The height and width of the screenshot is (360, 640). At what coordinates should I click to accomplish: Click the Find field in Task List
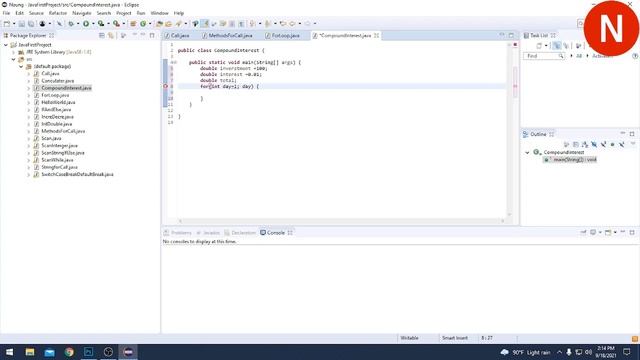544,56
